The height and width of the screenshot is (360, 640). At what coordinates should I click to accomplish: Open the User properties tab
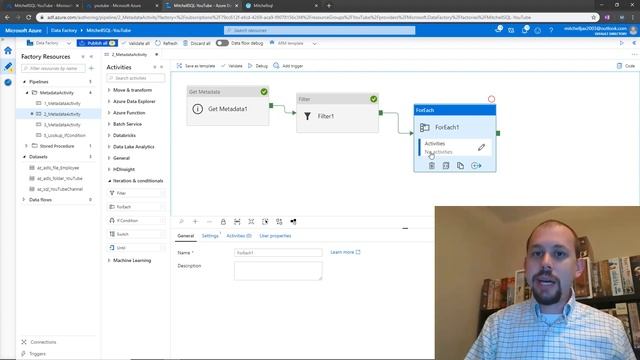[275, 236]
